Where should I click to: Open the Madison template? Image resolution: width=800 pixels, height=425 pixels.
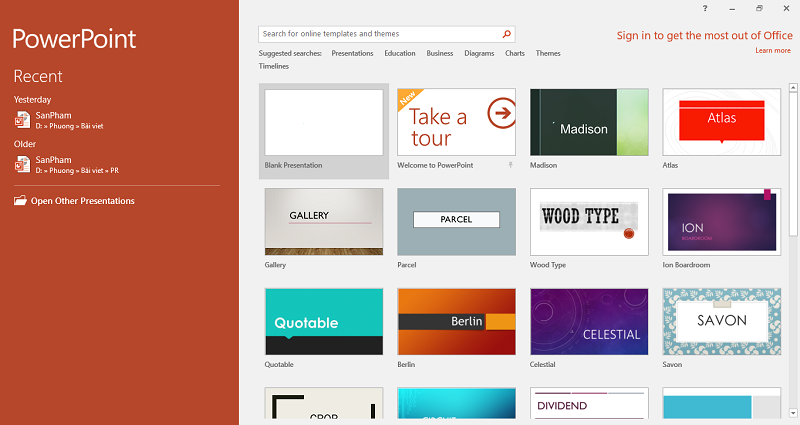point(589,122)
